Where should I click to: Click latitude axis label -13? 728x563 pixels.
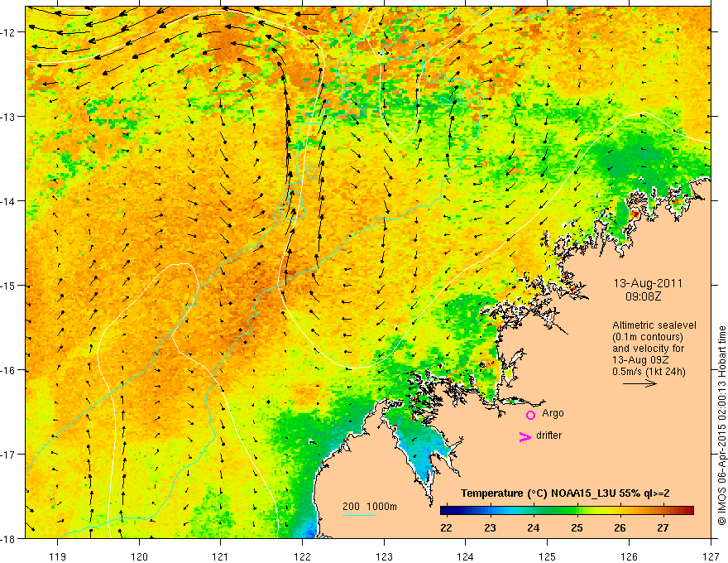click(x=9, y=117)
